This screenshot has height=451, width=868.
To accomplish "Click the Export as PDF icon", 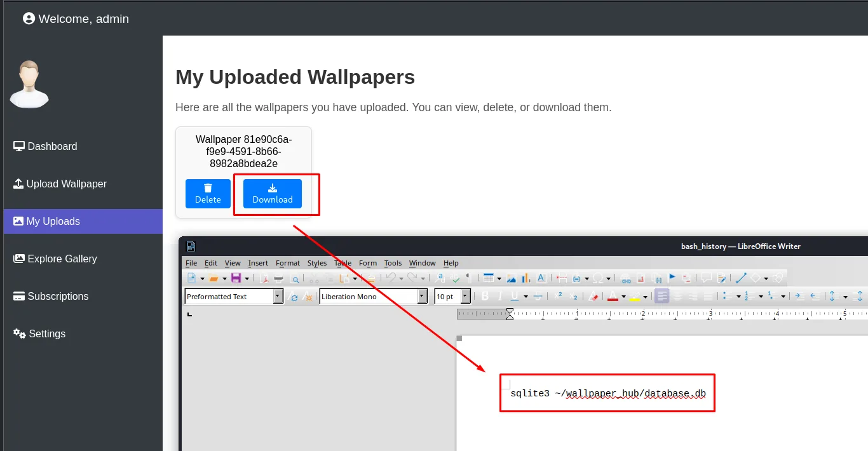I will [264, 278].
